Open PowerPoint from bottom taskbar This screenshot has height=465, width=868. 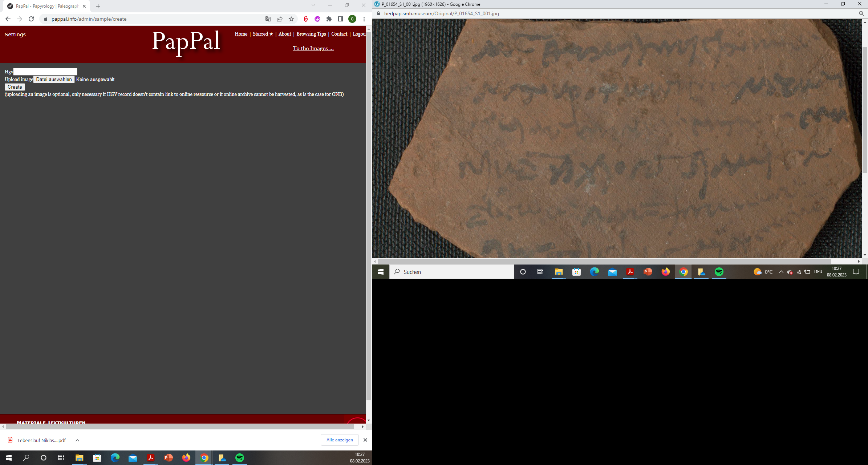[168, 458]
